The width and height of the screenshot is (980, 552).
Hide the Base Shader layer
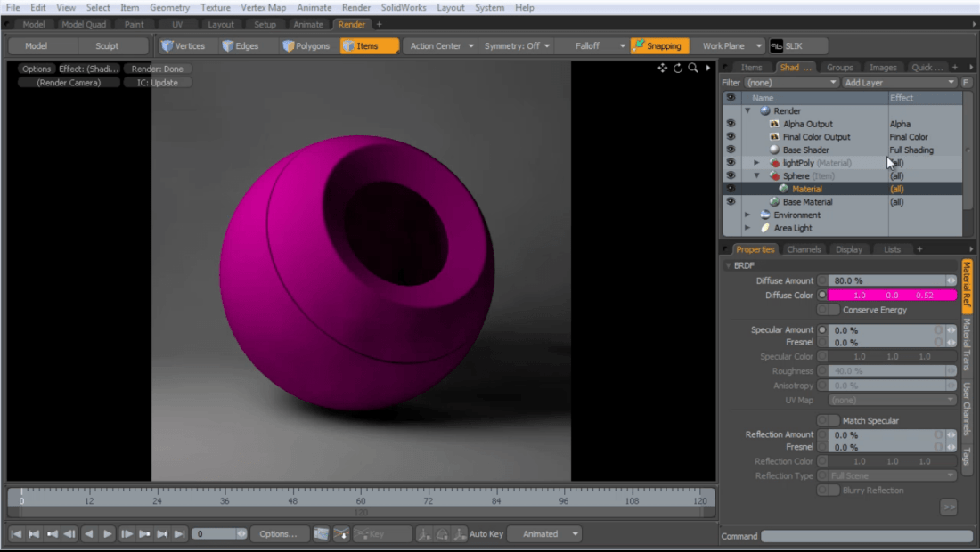731,150
